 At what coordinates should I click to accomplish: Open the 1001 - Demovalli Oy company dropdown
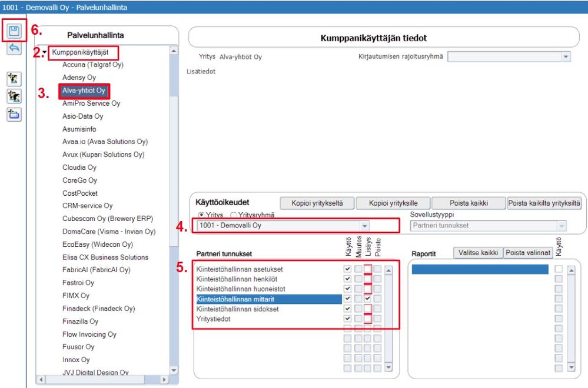(364, 226)
